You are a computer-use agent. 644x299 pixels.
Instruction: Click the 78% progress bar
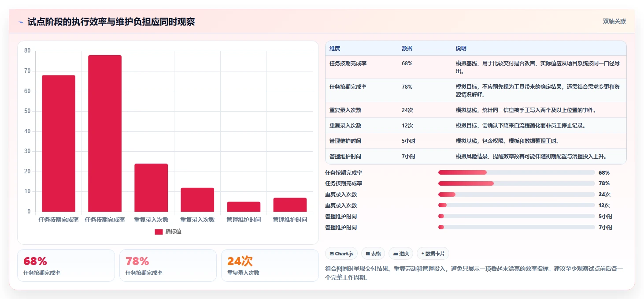coord(516,183)
